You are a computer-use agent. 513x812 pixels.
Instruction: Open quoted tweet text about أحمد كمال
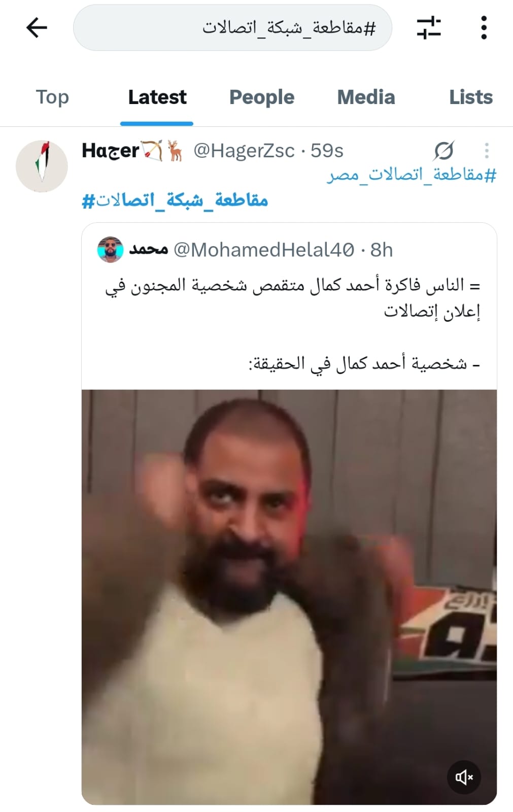[x=292, y=324]
